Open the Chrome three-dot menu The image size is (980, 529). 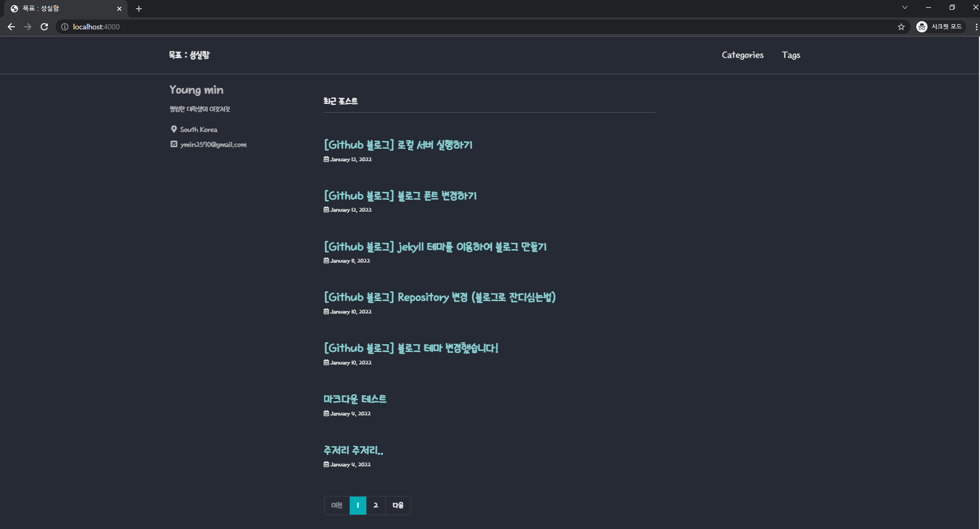[976, 27]
